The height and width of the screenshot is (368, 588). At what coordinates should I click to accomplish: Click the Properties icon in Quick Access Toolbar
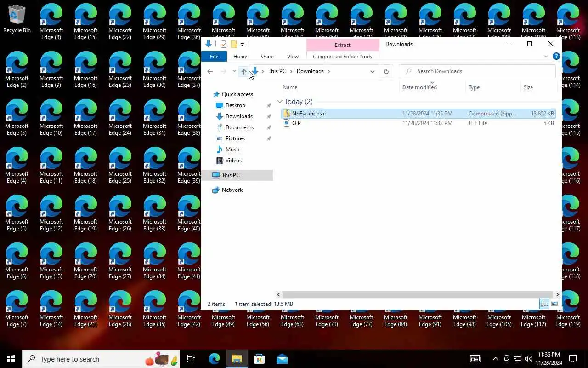[x=224, y=44]
